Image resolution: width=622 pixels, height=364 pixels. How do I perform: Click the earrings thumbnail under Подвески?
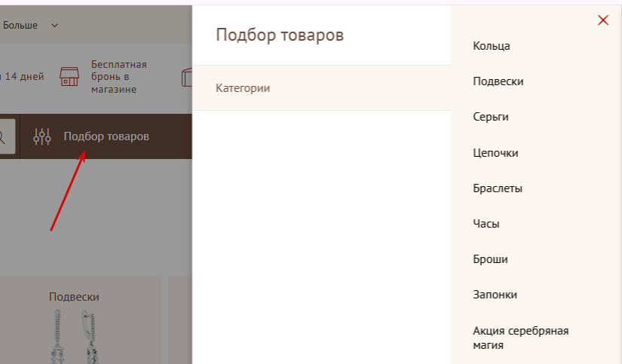tap(74, 336)
